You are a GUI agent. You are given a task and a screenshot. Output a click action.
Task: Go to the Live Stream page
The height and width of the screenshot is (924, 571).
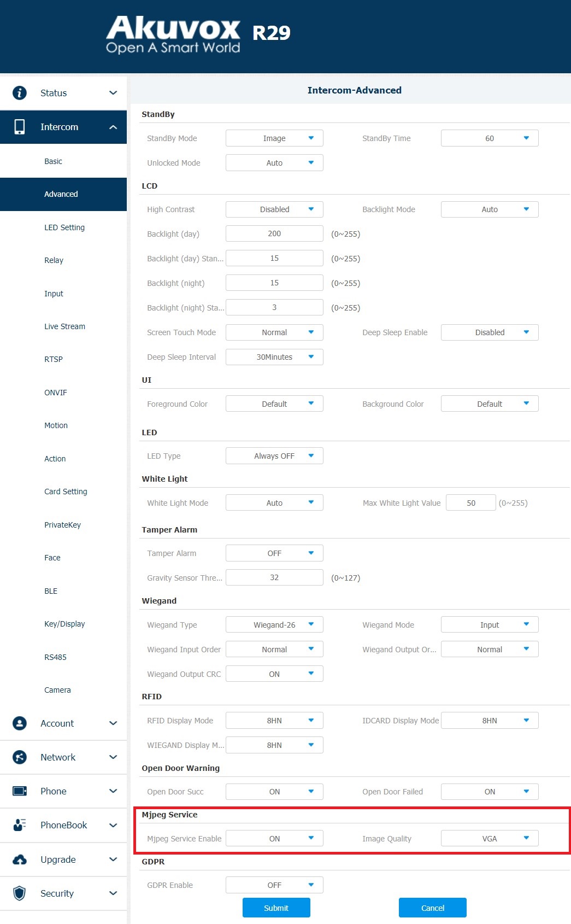pyautogui.click(x=64, y=326)
